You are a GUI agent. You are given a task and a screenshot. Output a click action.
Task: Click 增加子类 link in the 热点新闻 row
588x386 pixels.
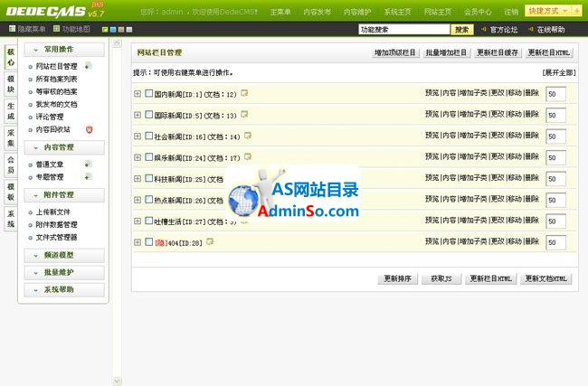[x=473, y=199]
